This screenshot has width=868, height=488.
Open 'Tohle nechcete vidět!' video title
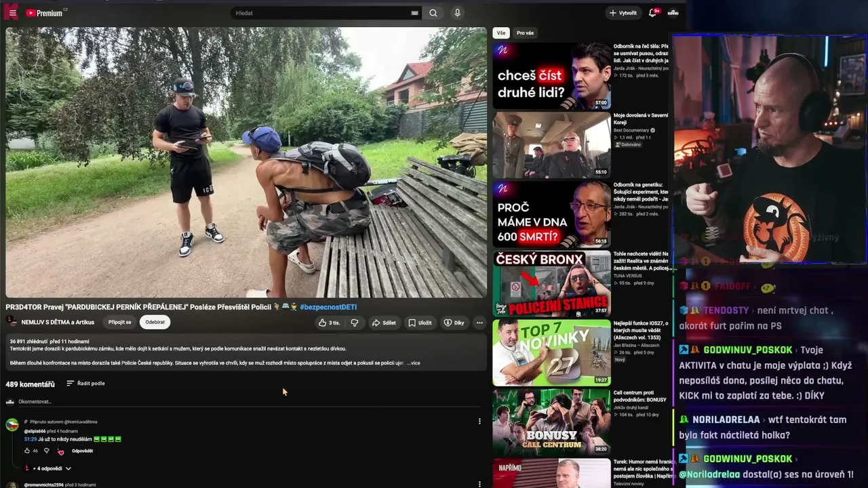[x=641, y=260]
